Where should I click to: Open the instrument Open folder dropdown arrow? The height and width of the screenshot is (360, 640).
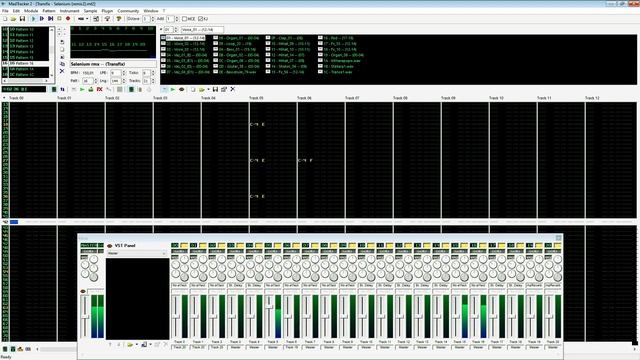pyautogui.click(x=208, y=89)
